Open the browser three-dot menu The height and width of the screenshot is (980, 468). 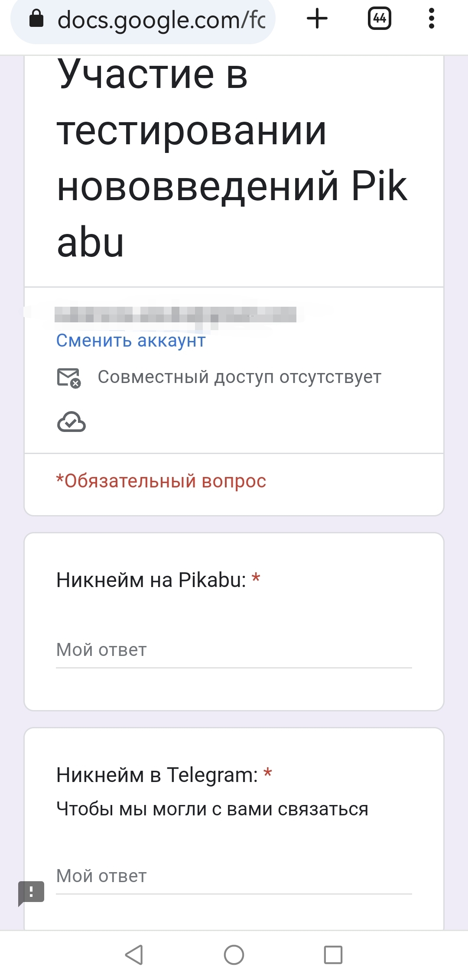pyautogui.click(x=431, y=19)
